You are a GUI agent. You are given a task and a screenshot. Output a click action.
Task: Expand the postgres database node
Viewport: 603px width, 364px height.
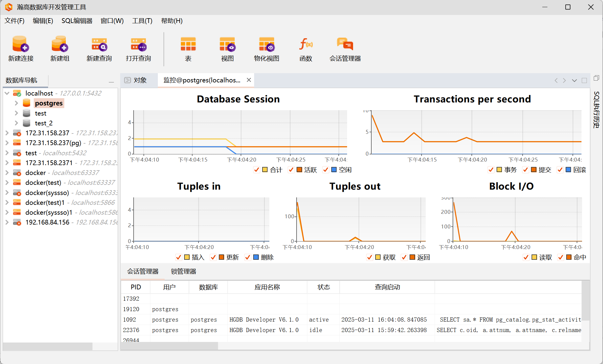click(16, 103)
